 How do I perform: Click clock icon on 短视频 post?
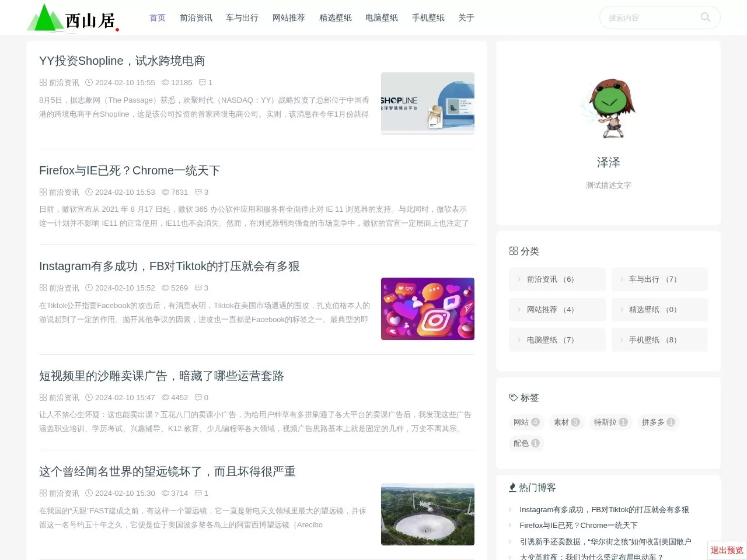pos(89,398)
